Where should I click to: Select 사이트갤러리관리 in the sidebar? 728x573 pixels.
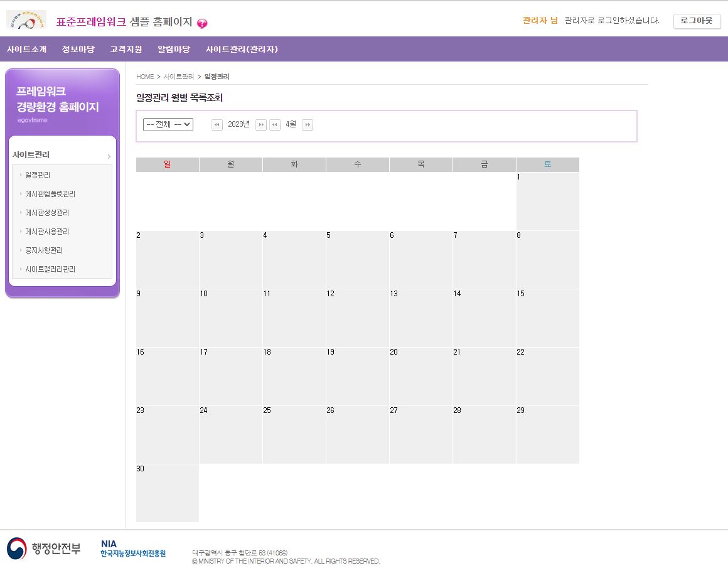50,269
